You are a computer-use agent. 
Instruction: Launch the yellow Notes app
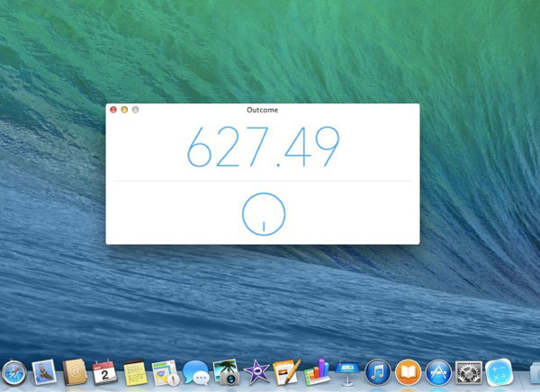pos(135,373)
